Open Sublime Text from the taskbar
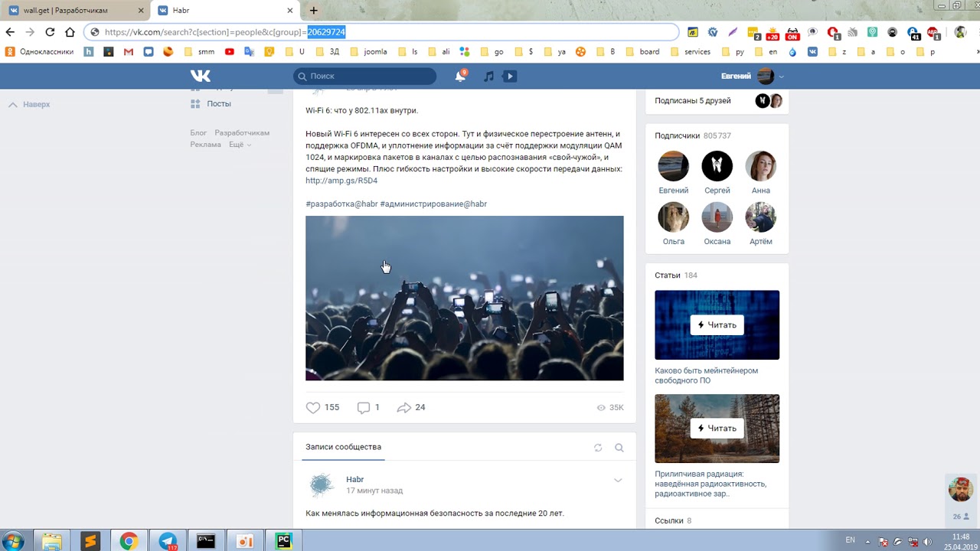Image resolution: width=980 pixels, height=551 pixels. tap(90, 541)
